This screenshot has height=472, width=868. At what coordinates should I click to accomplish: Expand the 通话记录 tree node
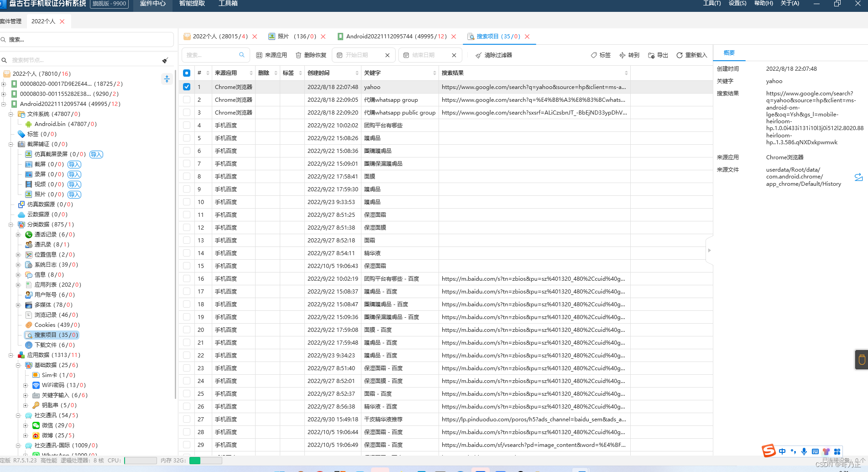click(18, 235)
